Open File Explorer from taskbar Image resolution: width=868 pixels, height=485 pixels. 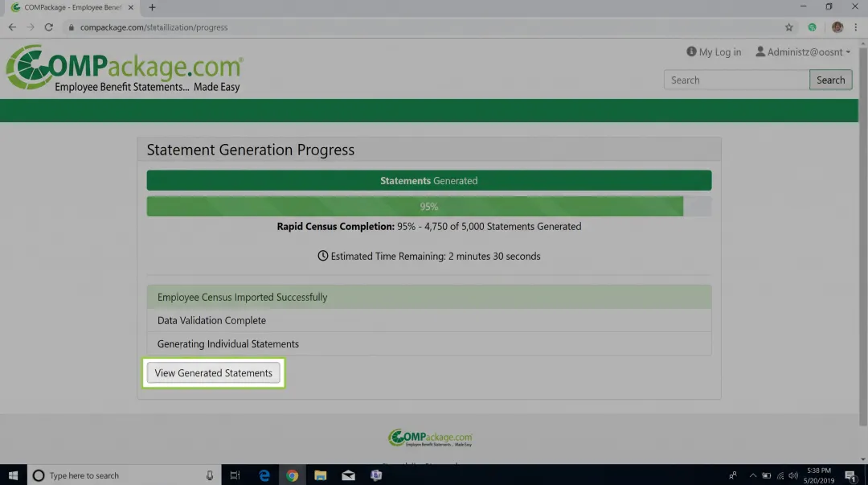pos(321,475)
